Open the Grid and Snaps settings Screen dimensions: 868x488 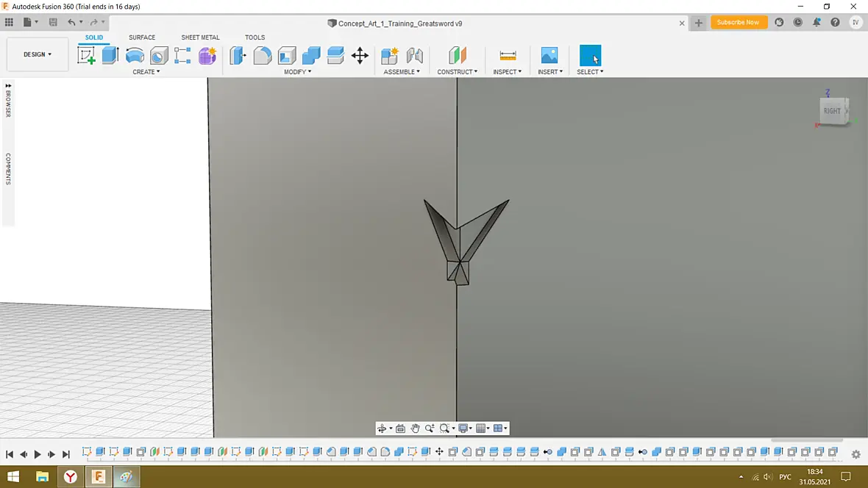[x=483, y=428]
